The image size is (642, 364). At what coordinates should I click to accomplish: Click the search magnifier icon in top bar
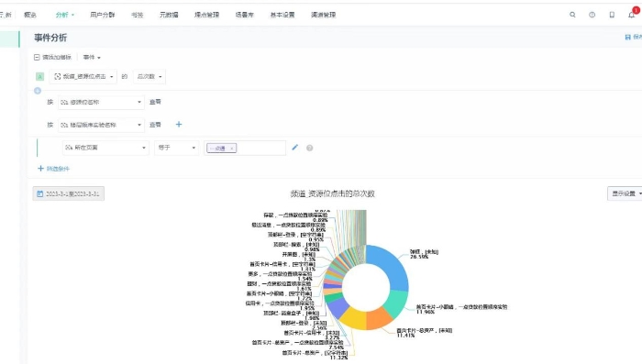(572, 15)
